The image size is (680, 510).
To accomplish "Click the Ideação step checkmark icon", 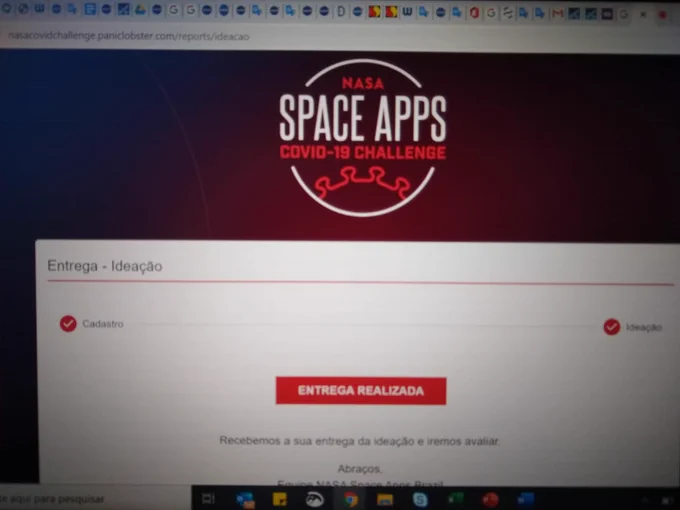I will tap(611, 327).
